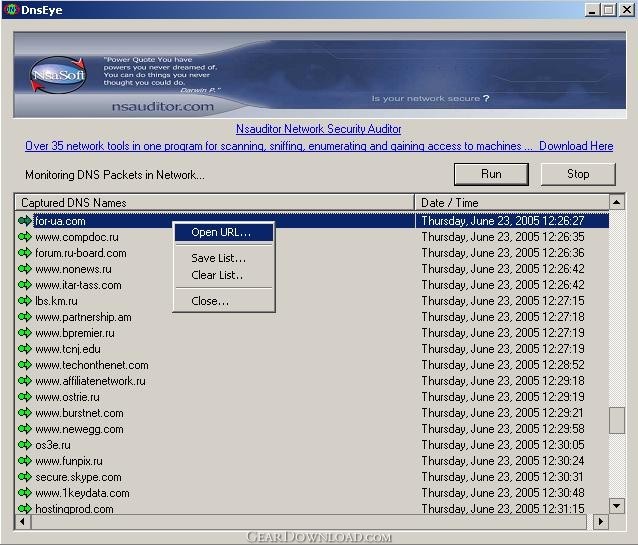Select the secure.skype.com entry
Viewport: 638px width, 545px height.
pyautogui.click(x=78, y=477)
